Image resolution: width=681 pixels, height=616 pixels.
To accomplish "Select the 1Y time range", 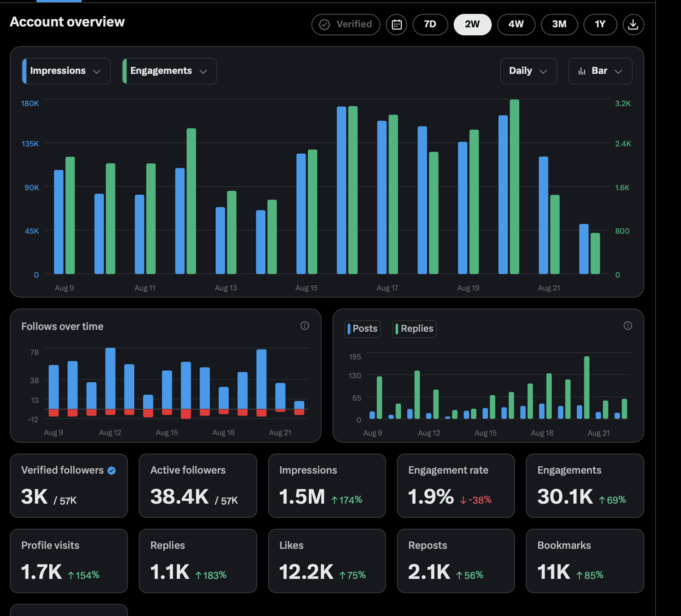I will [600, 24].
